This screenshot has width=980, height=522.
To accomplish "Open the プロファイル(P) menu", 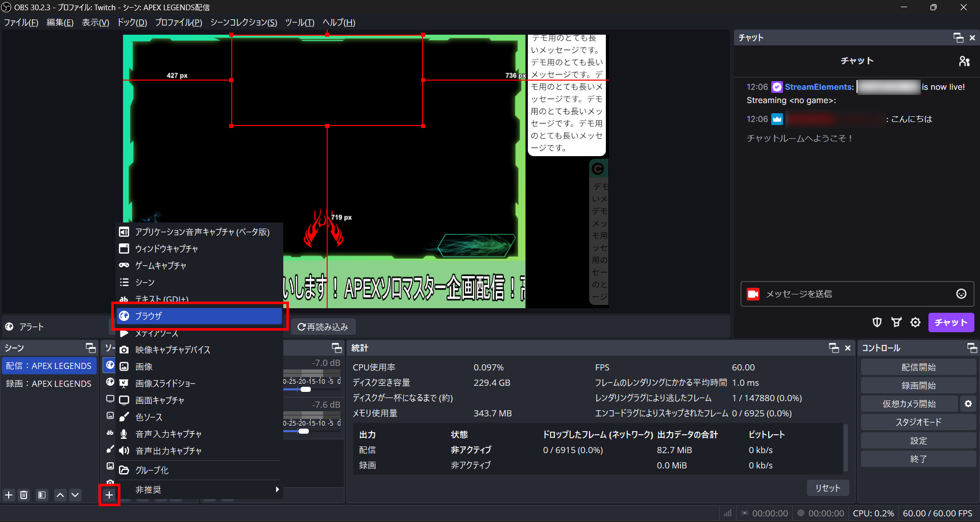I will 179,22.
